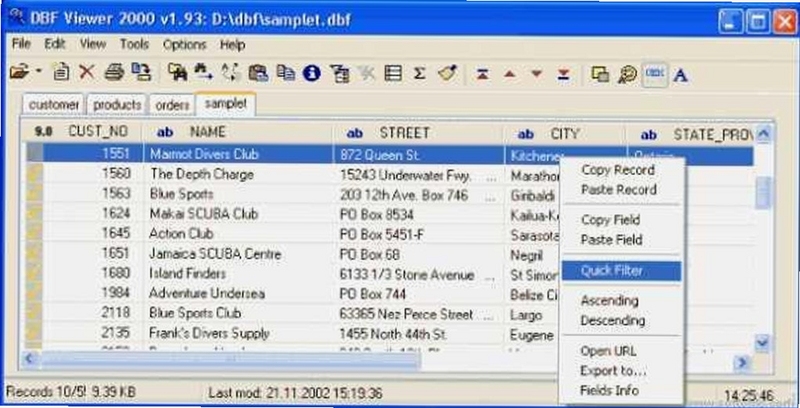The height and width of the screenshot is (408, 800).
Task: Click the red X delete icon
Action: click(87, 72)
